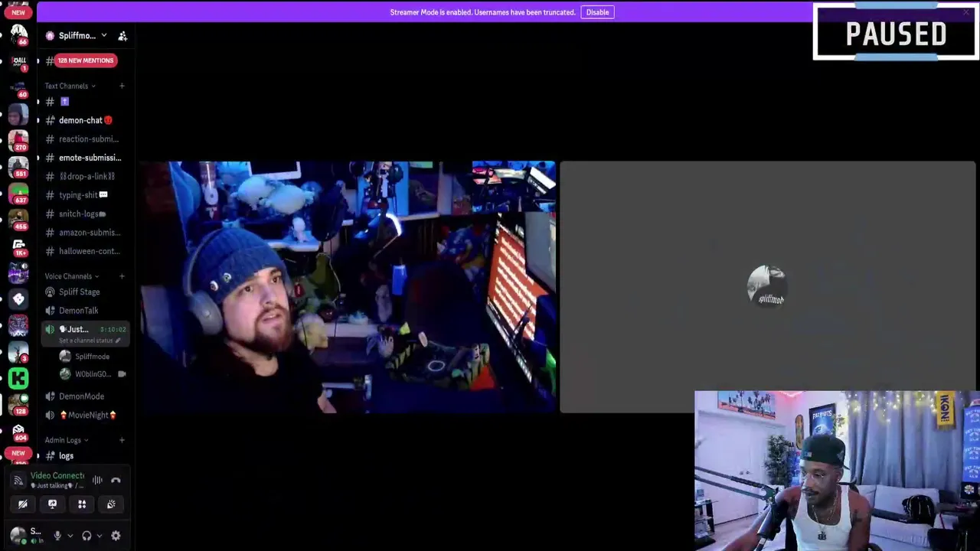Jump to the 128 new mentions

(x=86, y=60)
